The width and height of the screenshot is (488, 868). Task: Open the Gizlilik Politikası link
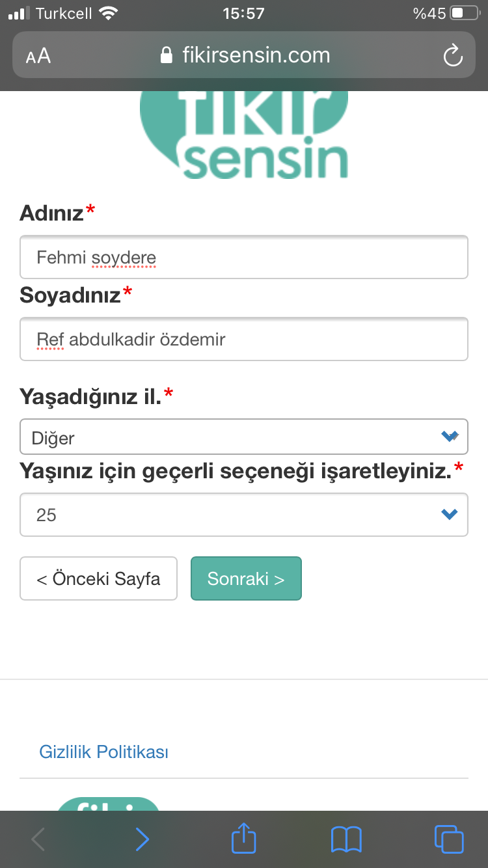(x=104, y=752)
